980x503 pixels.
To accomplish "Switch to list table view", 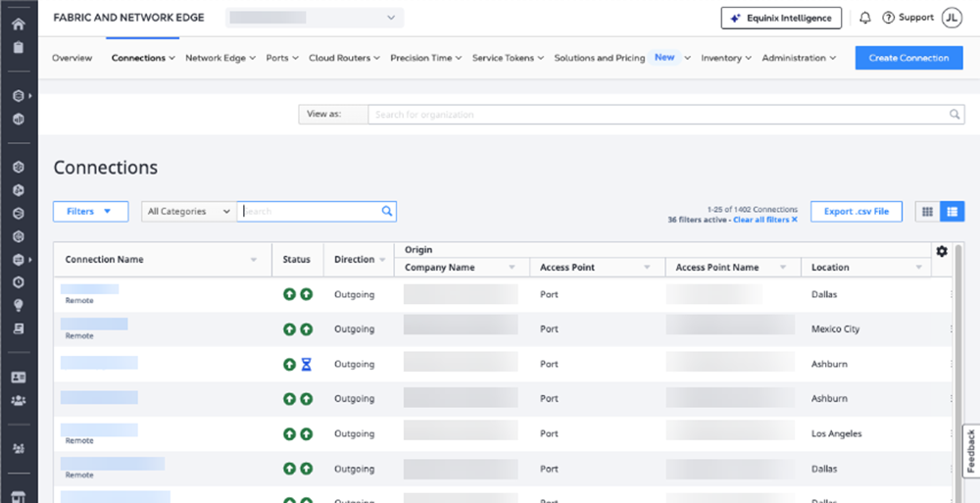I will point(953,212).
